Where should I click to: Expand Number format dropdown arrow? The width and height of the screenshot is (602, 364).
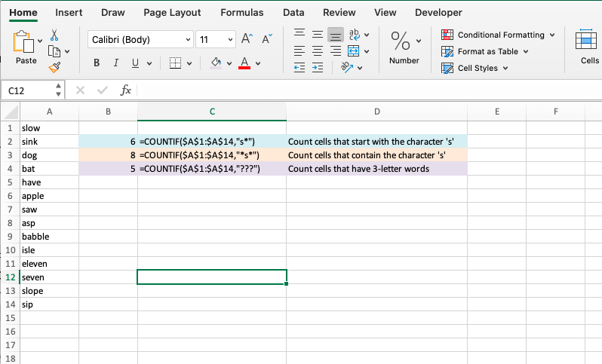pos(419,41)
